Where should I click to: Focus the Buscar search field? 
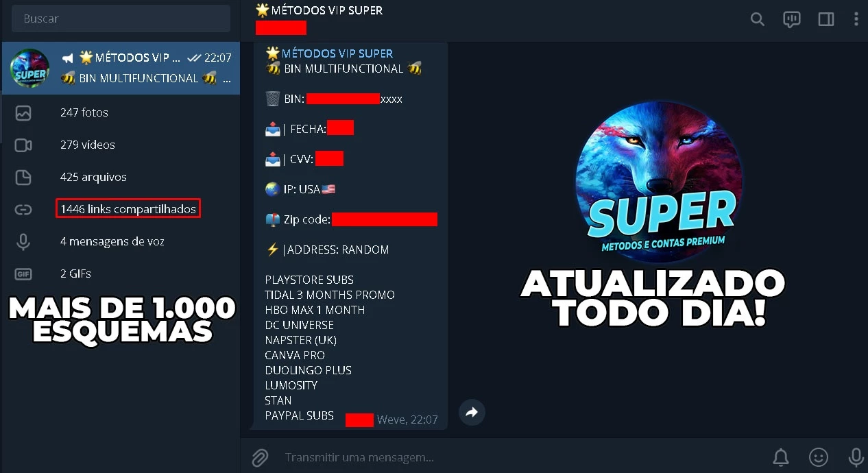121,19
